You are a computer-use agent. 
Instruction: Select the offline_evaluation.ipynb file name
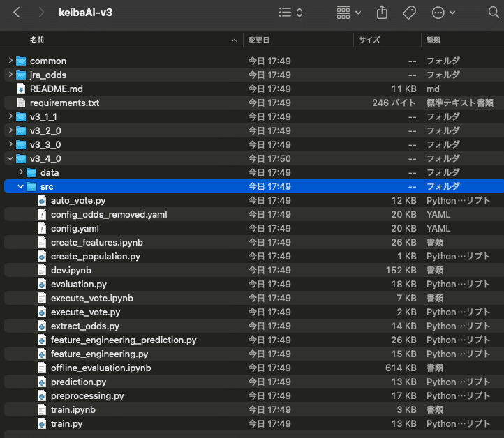pos(101,368)
